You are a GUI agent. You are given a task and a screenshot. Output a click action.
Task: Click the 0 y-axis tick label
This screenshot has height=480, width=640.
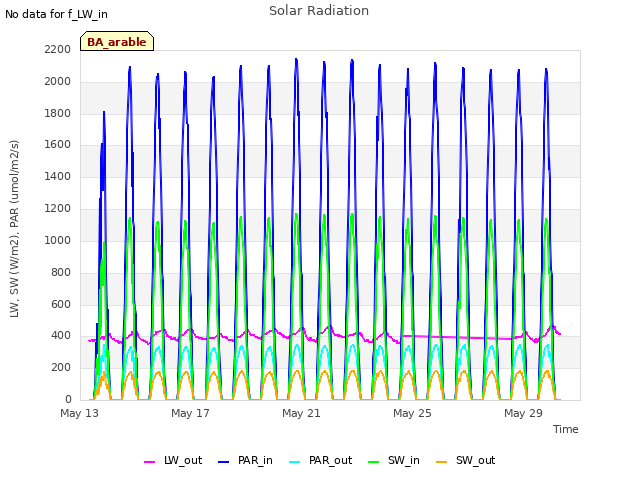(68, 399)
